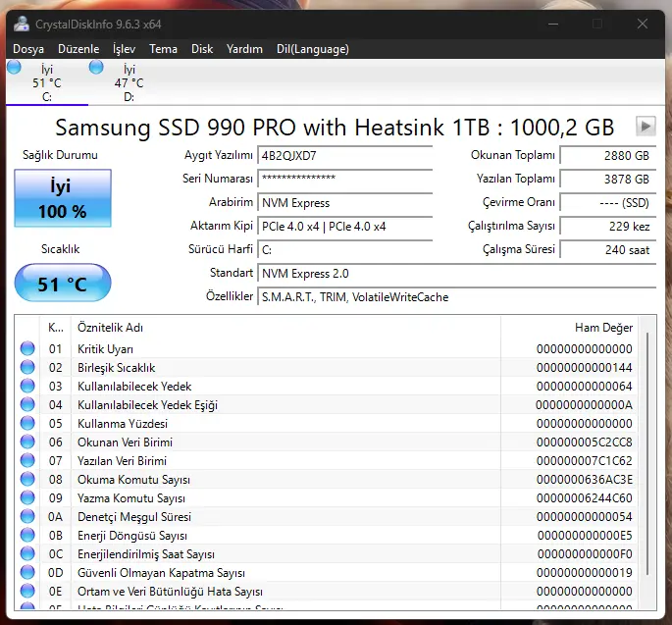Click status orb for Denetçi Meşgul Süresi row
The width and height of the screenshot is (672, 625).
(27, 516)
